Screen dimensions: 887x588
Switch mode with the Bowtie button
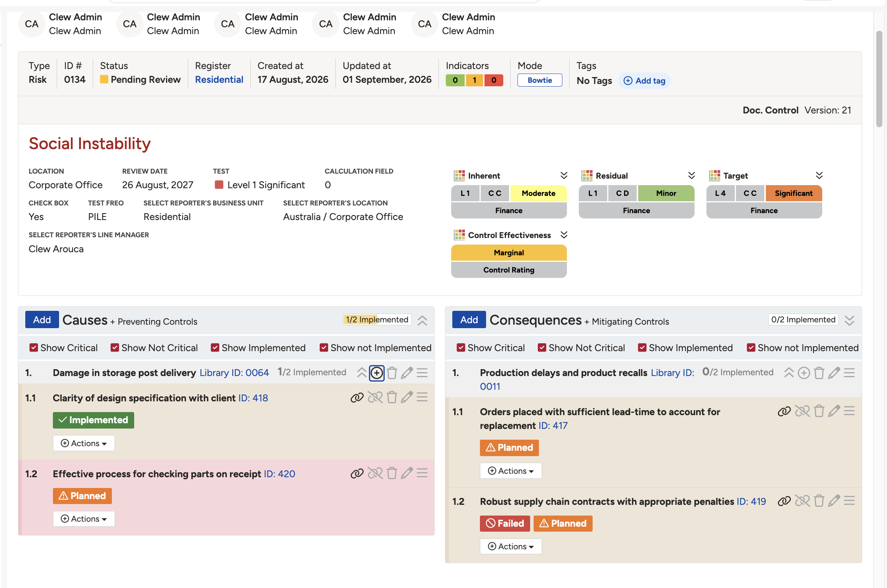(540, 80)
